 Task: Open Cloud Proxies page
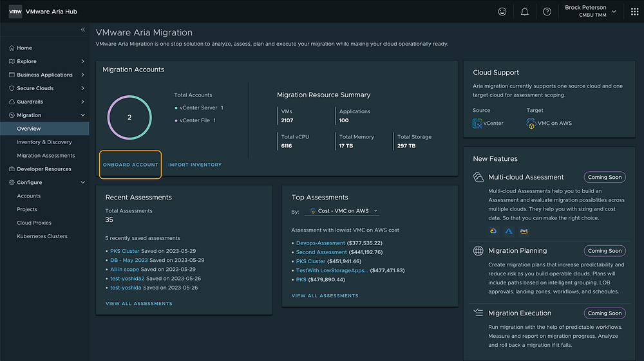pos(34,223)
